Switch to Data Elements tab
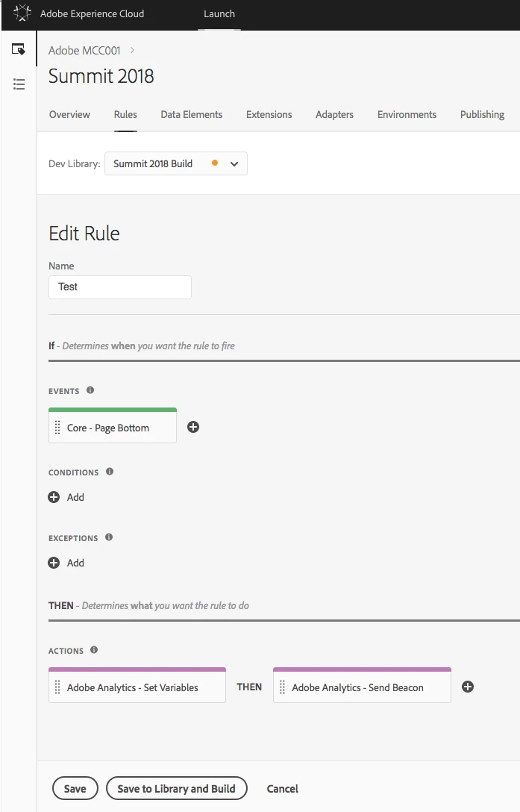Viewport: 520px width, 812px height. (191, 114)
